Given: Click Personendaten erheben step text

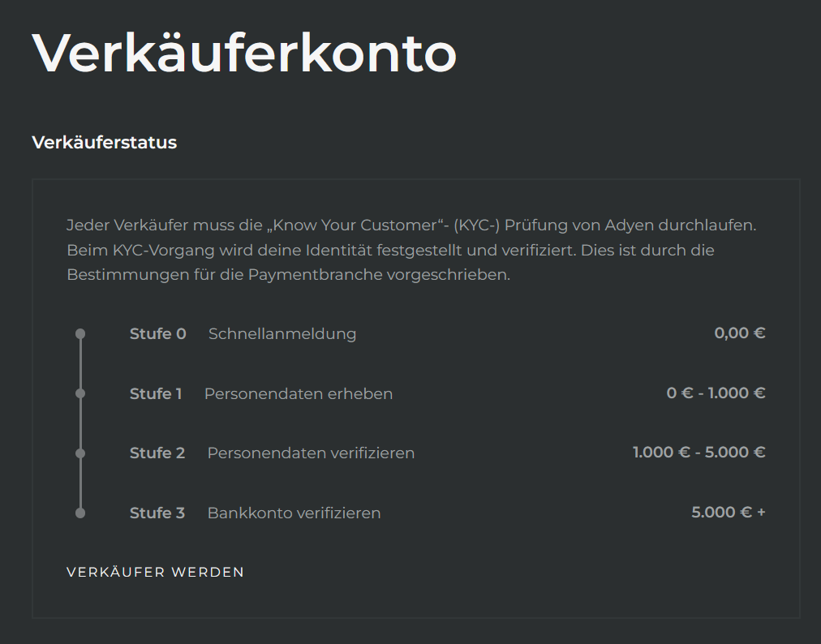Looking at the screenshot, I should [299, 393].
